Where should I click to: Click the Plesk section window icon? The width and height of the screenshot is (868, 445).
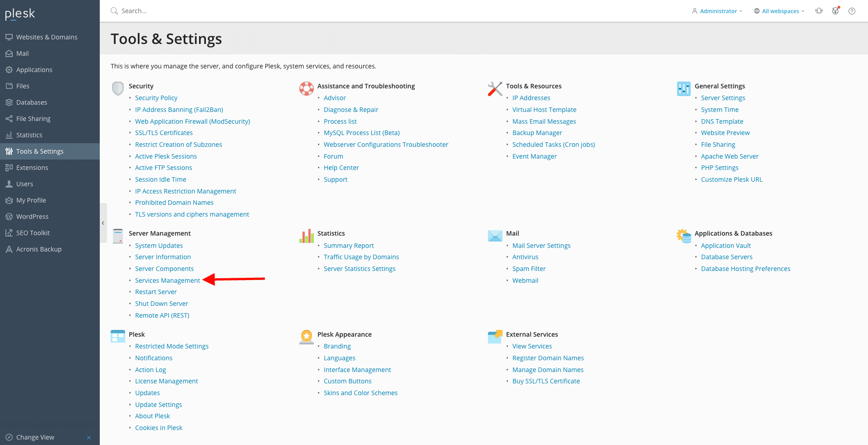pos(118,336)
